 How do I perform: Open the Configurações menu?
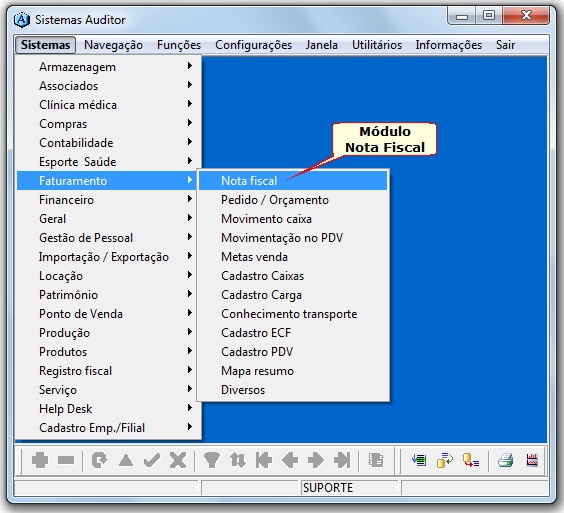point(253,45)
